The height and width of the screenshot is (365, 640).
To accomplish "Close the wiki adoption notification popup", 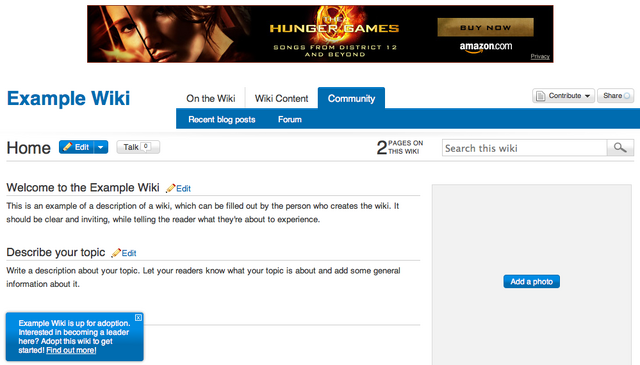I will [x=138, y=318].
